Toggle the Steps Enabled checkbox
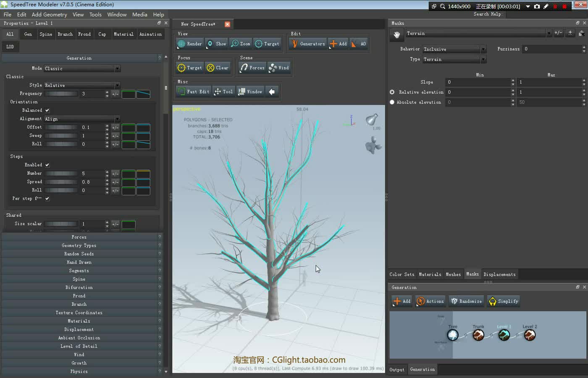Viewport: 588px width, 378px height. coord(47,165)
